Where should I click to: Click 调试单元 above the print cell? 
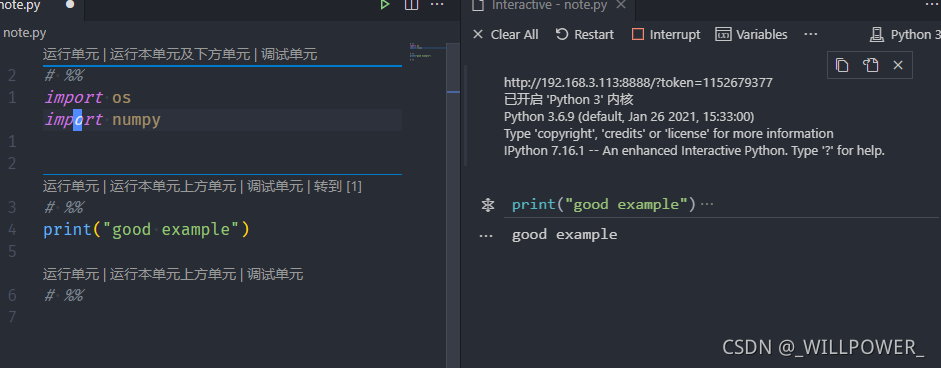275,187
